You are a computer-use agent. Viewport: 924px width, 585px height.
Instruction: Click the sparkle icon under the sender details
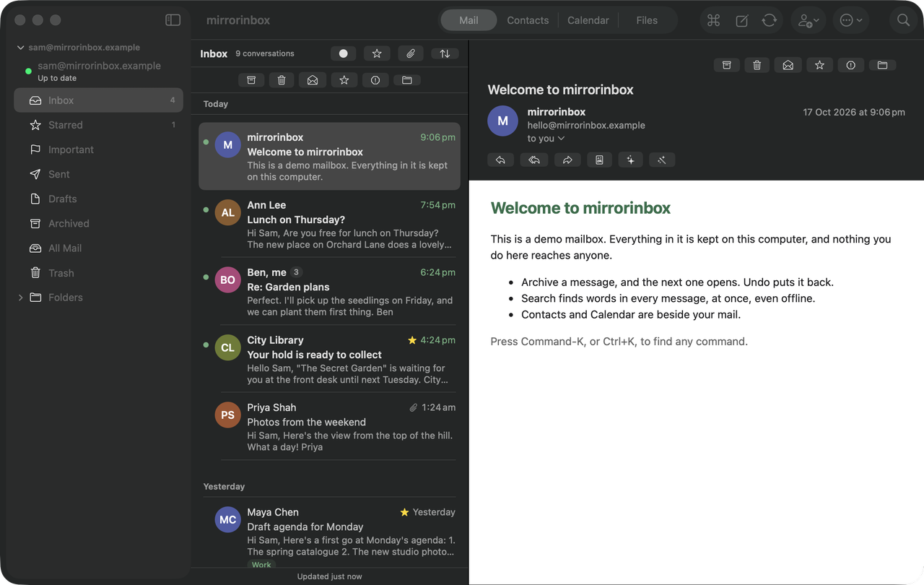pos(630,160)
